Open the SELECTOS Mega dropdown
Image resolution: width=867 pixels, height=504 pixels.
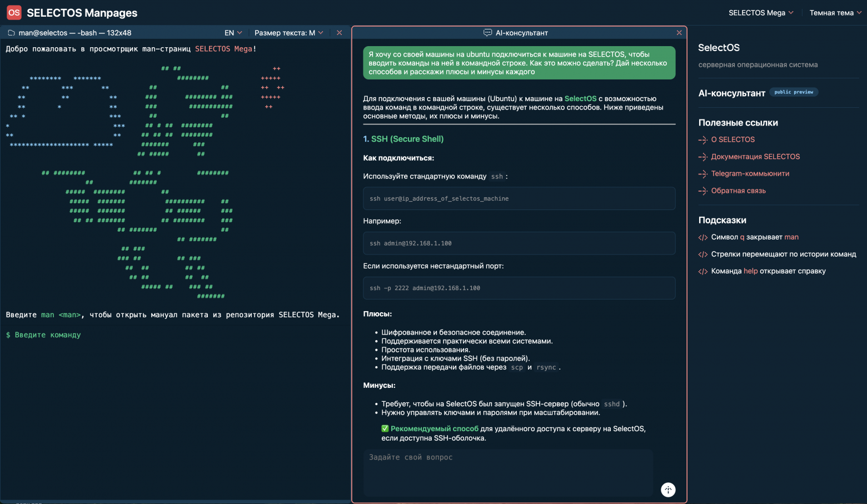[x=760, y=13]
